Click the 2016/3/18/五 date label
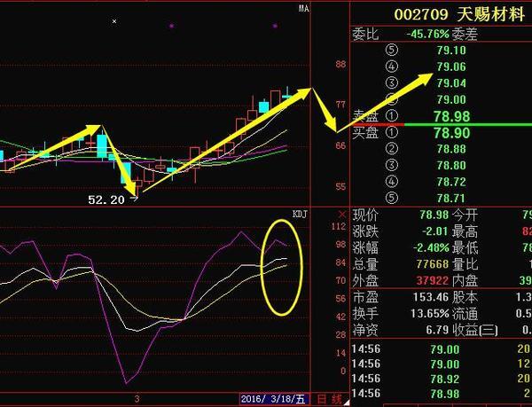Image resolution: width=532 pixels, height=407 pixels. click(273, 399)
